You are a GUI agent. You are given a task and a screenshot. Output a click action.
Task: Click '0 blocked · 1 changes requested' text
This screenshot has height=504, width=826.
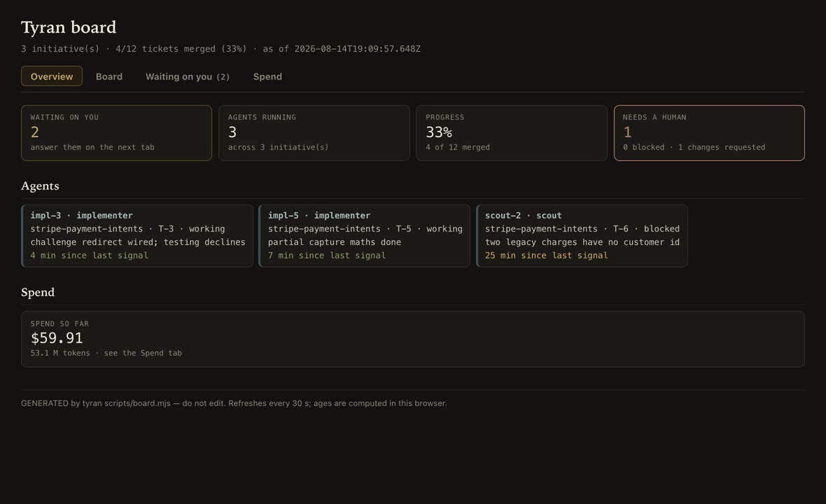click(694, 148)
